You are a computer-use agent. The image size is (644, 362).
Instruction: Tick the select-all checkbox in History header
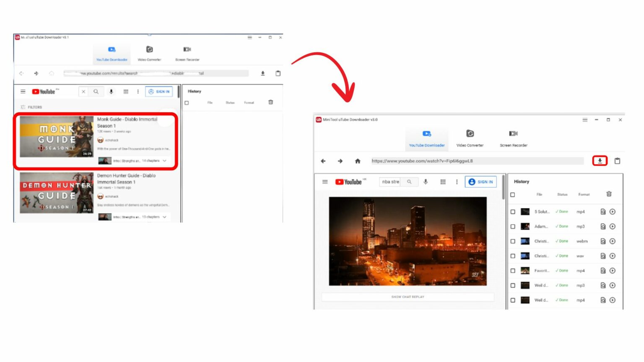513,194
